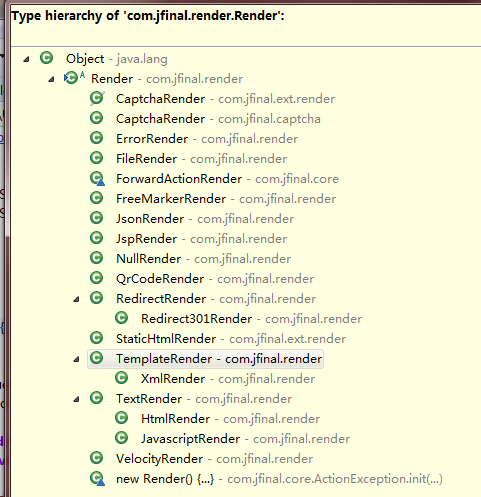The width and height of the screenshot is (481, 497).
Task: Click the abstract class icon beside Render
Action: tap(74, 78)
